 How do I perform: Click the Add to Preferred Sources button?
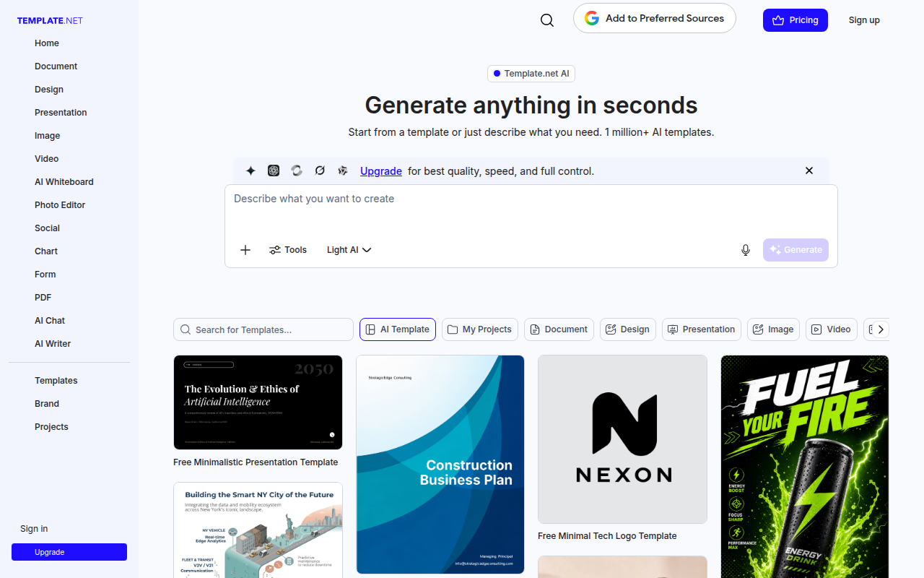tap(655, 18)
